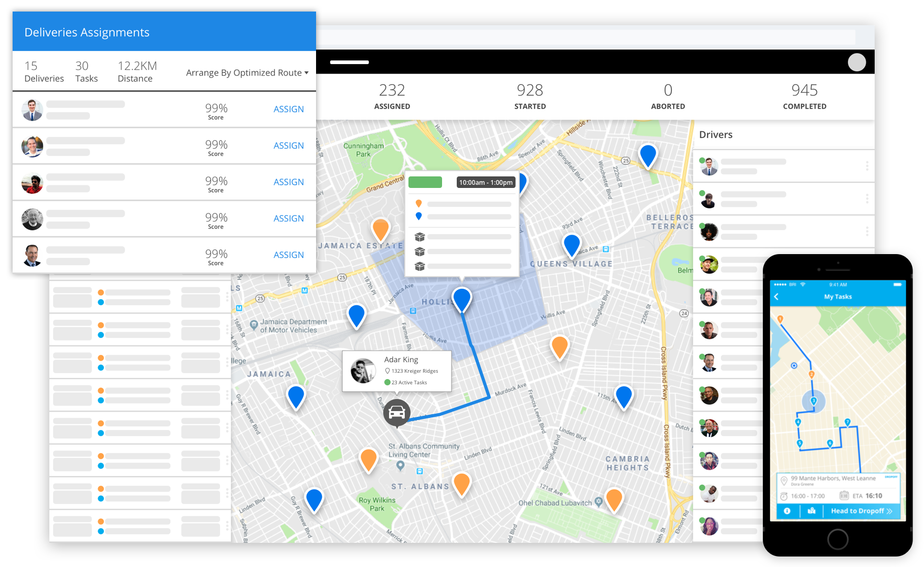Select the orange pin beside Ohel Chabad Lubavitch
Image resolution: width=924 pixels, height=567 pixels.
click(614, 499)
